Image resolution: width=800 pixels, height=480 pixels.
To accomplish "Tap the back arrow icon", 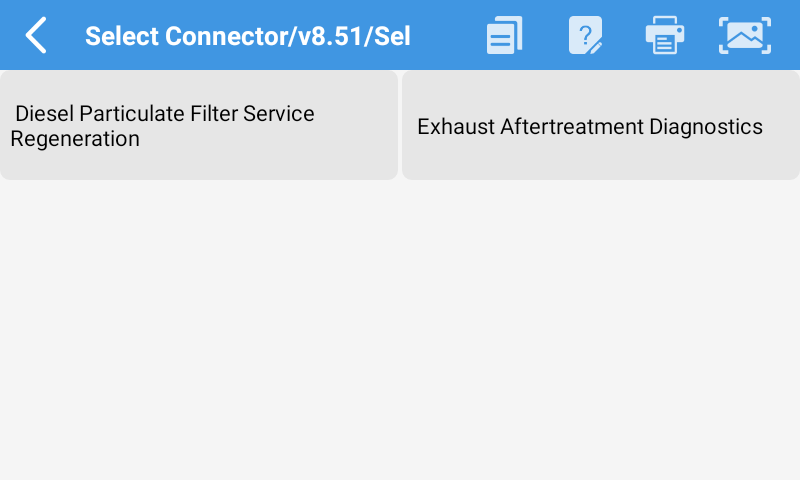I will coord(36,36).
